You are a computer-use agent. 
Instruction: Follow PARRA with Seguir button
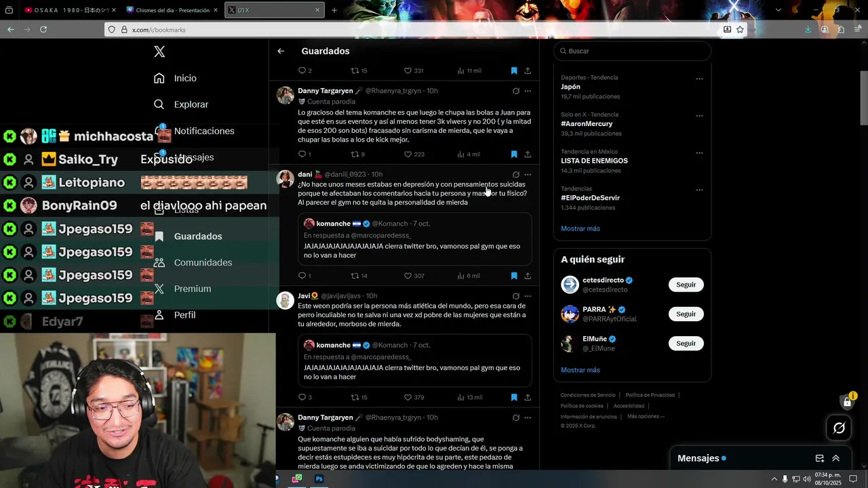tap(686, 314)
